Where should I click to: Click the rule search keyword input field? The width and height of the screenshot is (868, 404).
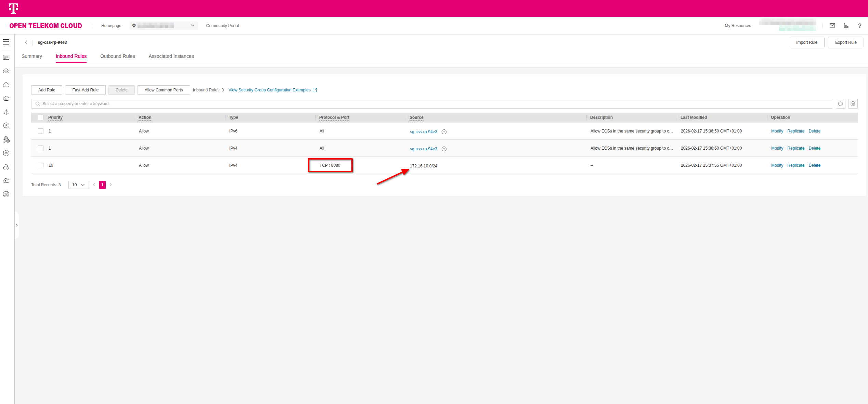point(411,104)
